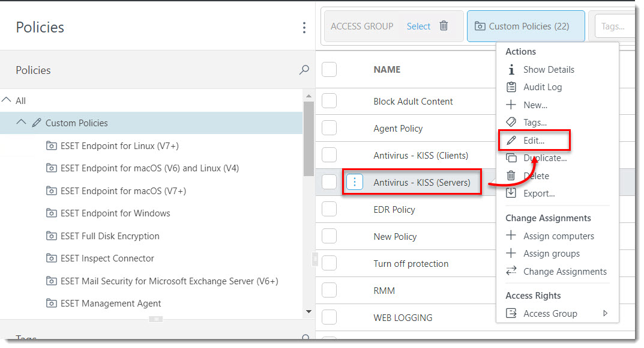Click the info icon next to Show Details
This screenshot has width=644, height=348.
point(511,70)
